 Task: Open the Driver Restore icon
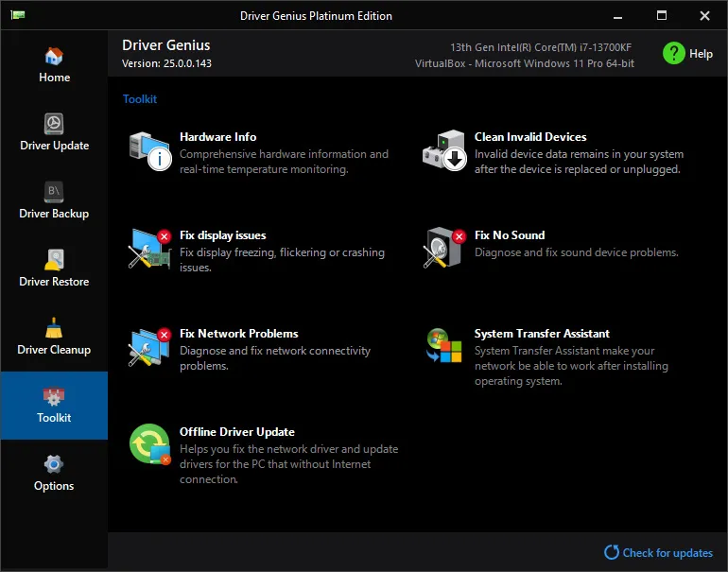click(x=54, y=260)
